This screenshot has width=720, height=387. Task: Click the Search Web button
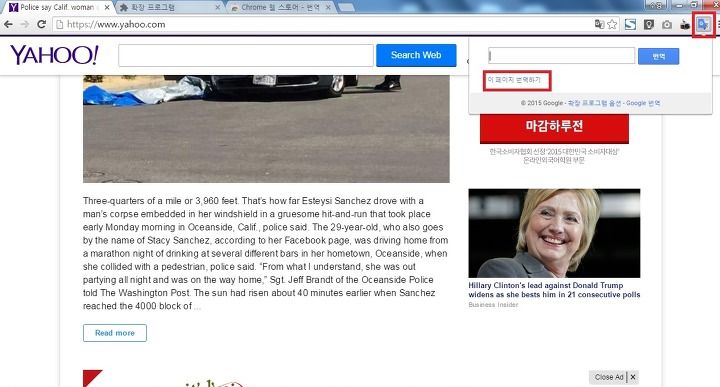(416, 55)
